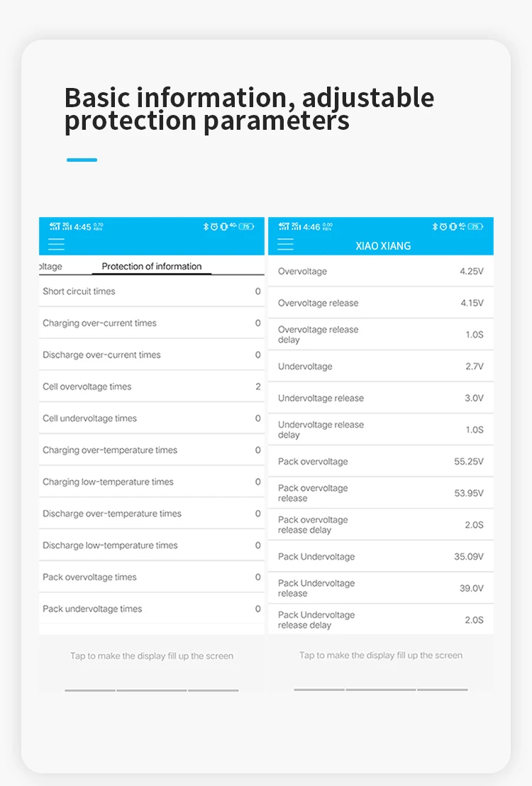
Task: Tap right 'Tap to make the display fill' text
Action: point(381,656)
